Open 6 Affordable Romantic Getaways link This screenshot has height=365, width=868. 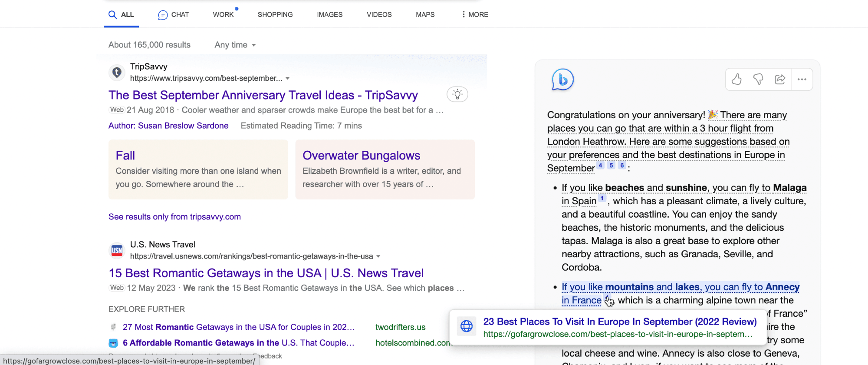(239, 343)
